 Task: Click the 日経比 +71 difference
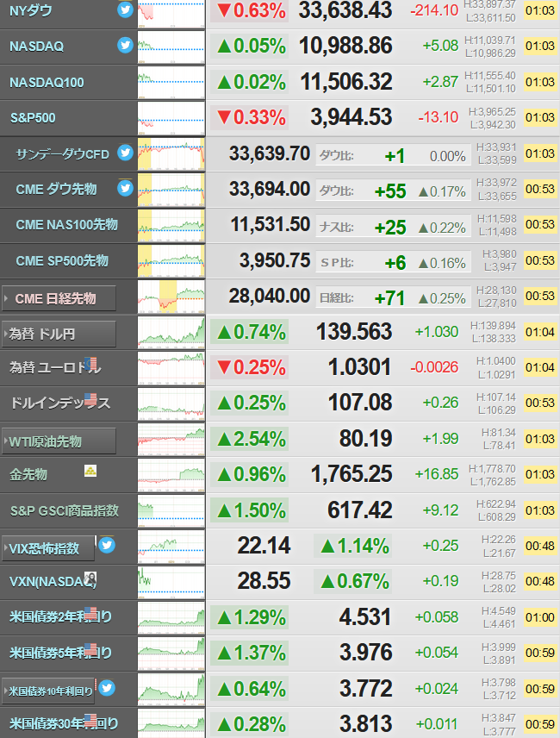coord(389,298)
